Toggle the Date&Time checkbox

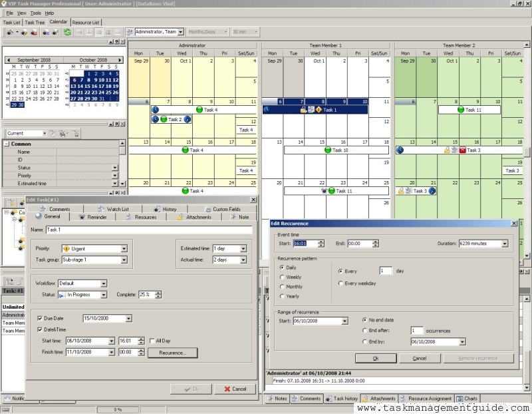point(40,329)
